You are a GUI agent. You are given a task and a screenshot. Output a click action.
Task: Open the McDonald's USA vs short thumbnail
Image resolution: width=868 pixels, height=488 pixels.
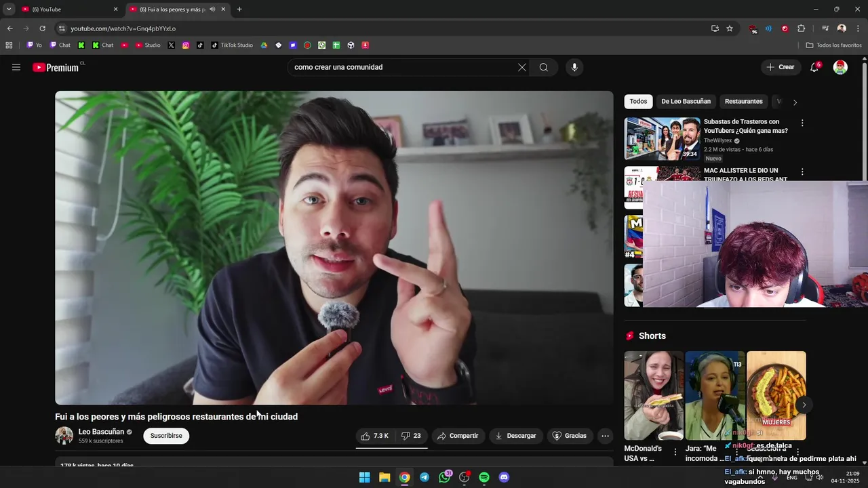click(x=654, y=396)
